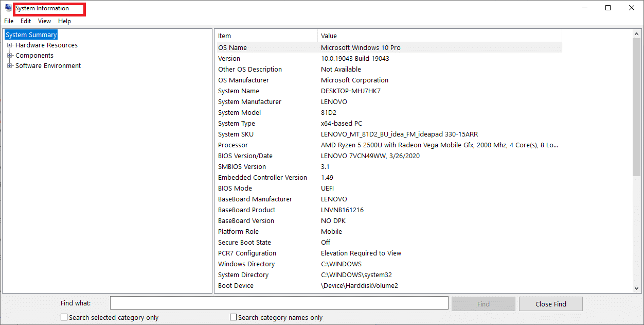This screenshot has width=644, height=325.
Task: Click the scrollbar down arrow in details pane
Action: tap(637, 288)
